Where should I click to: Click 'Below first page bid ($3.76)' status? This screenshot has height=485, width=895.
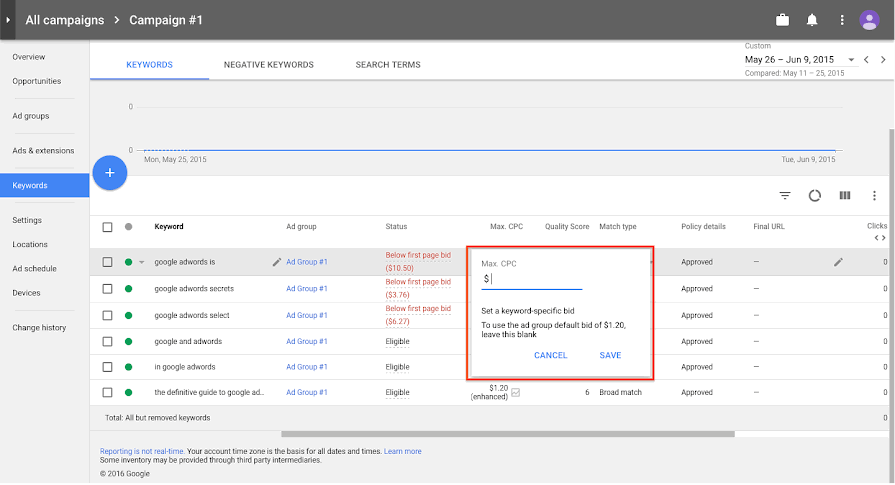(x=418, y=289)
